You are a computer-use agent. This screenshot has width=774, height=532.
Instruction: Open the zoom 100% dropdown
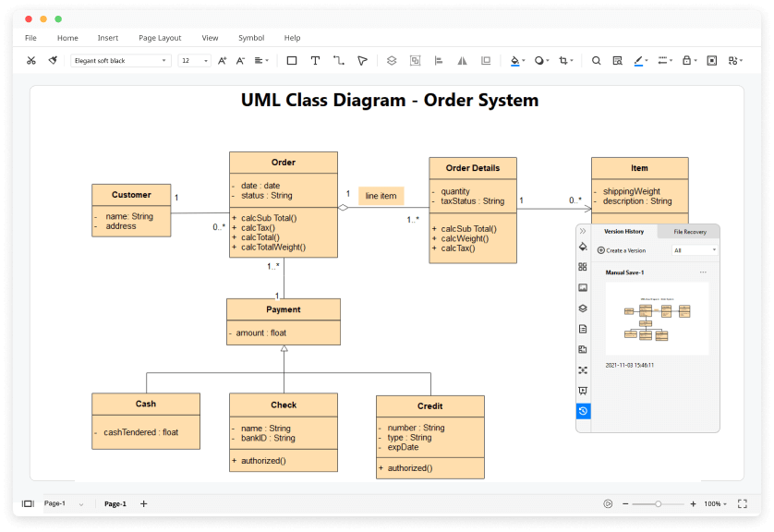click(x=715, y=504)
